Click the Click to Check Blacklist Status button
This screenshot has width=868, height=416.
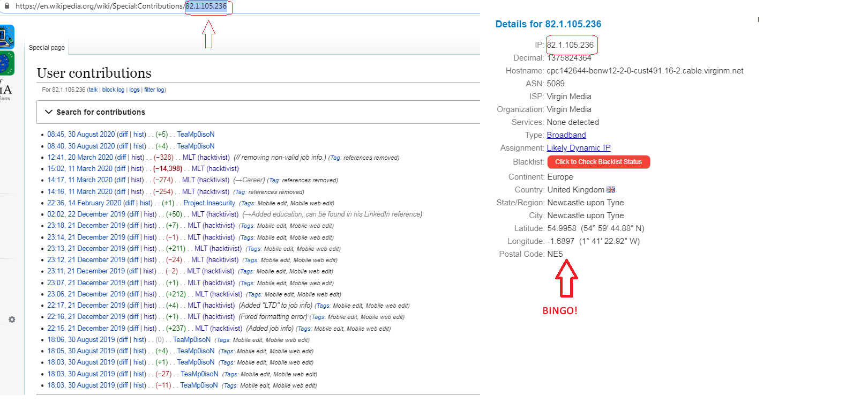point(598,162)
